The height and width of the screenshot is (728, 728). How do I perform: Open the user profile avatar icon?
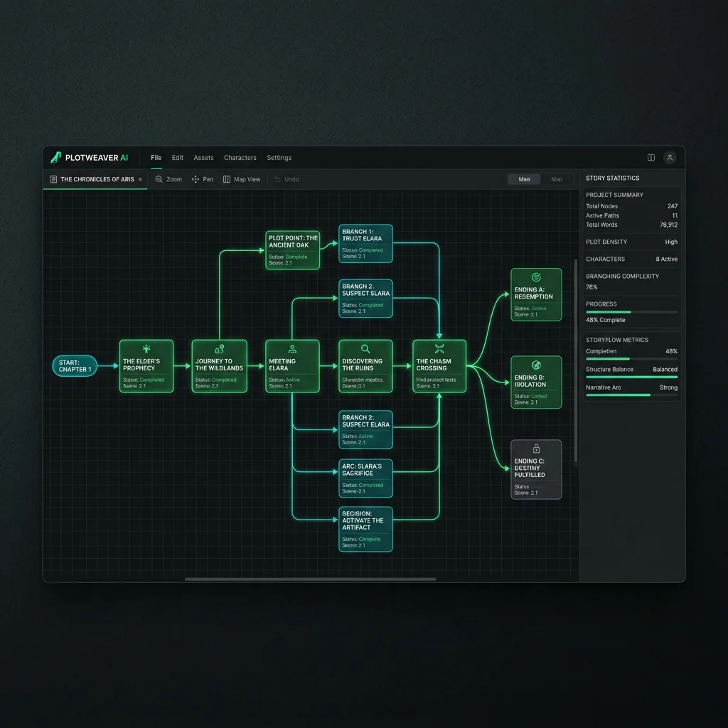click(669, 158)
